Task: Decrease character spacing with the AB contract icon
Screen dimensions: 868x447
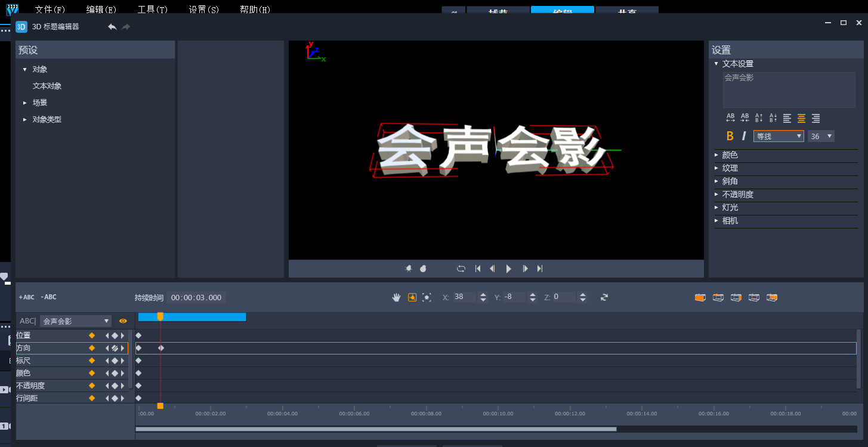Action: (745, 118)
